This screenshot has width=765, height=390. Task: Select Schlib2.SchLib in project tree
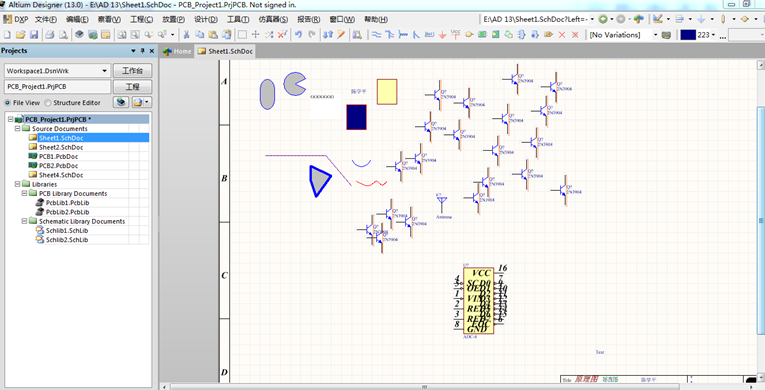(67, 240)
